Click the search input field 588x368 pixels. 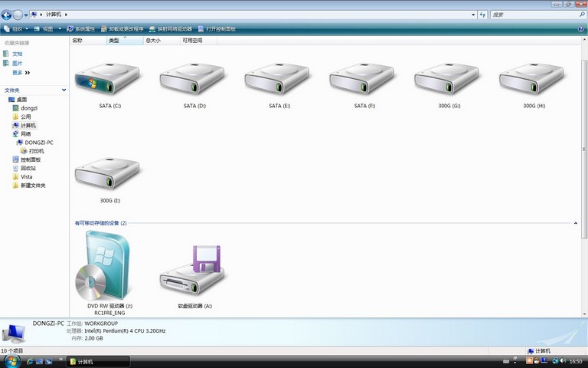pyautogui.click(x=534, y=15)
